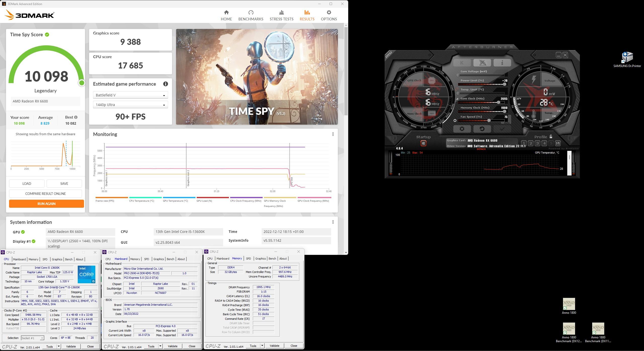Apply Afterburner settings with the checkmark button

502,129
